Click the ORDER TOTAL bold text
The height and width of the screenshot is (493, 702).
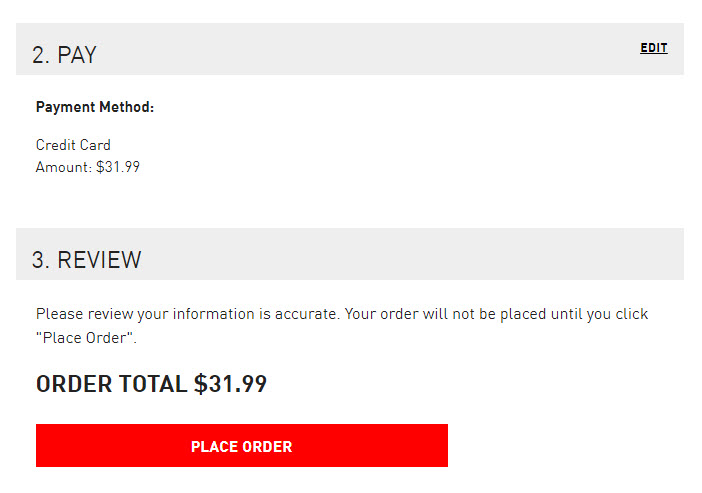coord(111,384)
